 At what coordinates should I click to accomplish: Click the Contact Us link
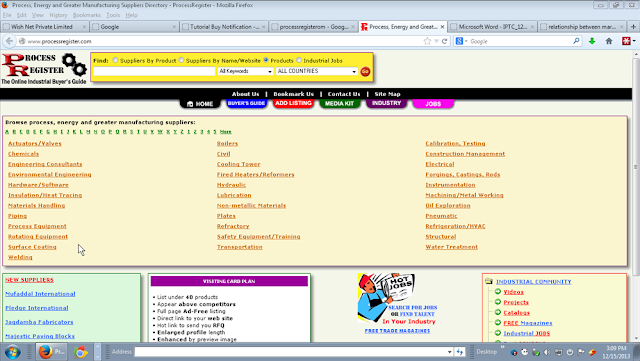pyautogui.click(x=344, y=94)
